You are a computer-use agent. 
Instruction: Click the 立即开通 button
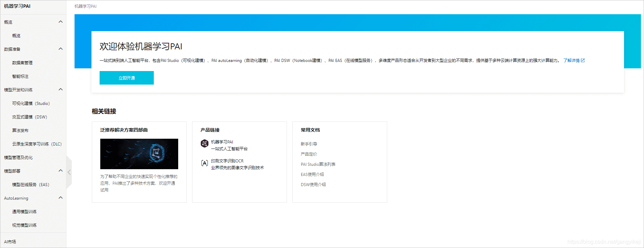[127, 78]
